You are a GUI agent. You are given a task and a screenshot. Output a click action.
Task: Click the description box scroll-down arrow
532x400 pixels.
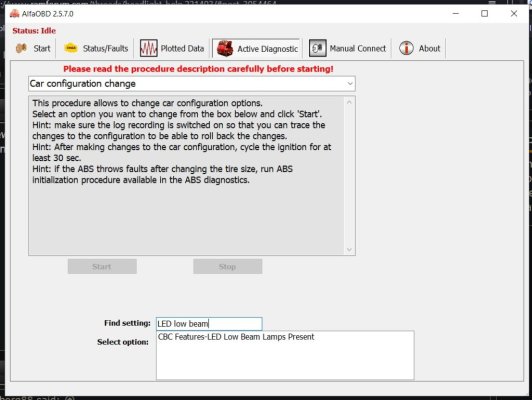[x=349, y=250]
